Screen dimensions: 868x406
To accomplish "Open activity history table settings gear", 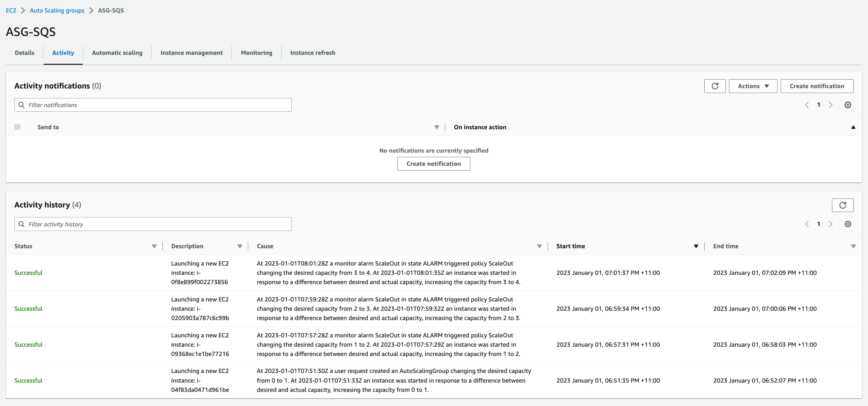I will (848, 224).
